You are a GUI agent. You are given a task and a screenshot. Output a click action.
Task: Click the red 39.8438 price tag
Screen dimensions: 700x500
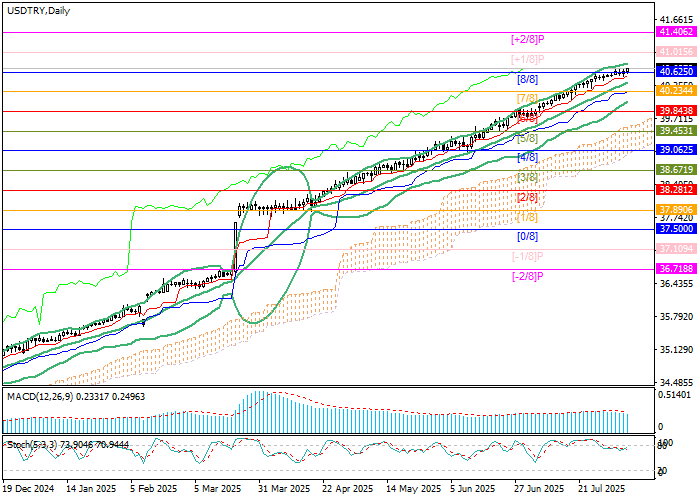coord(676,111)
